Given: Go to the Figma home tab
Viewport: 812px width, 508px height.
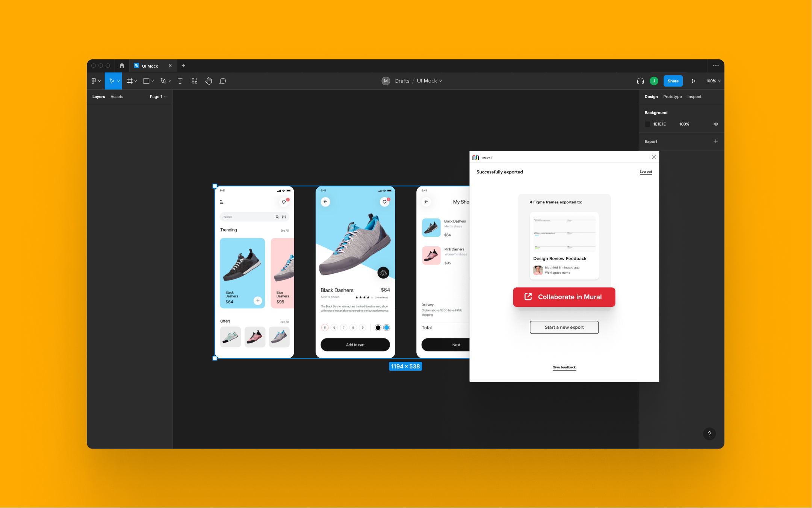Looking at the screenshot, I should [x=121, y=65].
